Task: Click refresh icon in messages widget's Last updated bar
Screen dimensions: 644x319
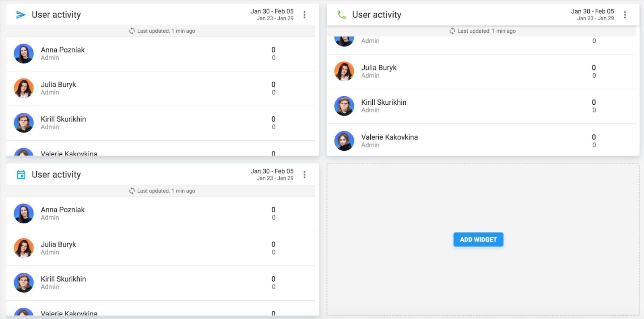Action: tap(132, 31)
